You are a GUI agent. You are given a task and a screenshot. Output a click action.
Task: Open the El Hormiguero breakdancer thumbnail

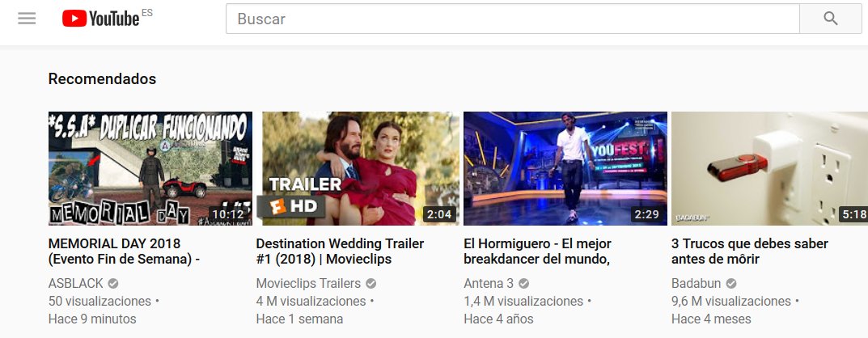[x=565, y=168]
